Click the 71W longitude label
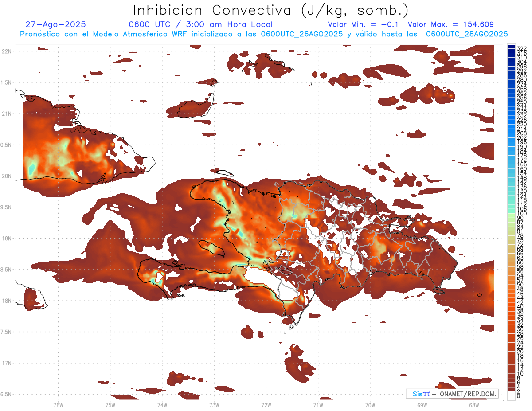Screen dimensions: 532x411 pyautogui.click(x=318, y=405)
